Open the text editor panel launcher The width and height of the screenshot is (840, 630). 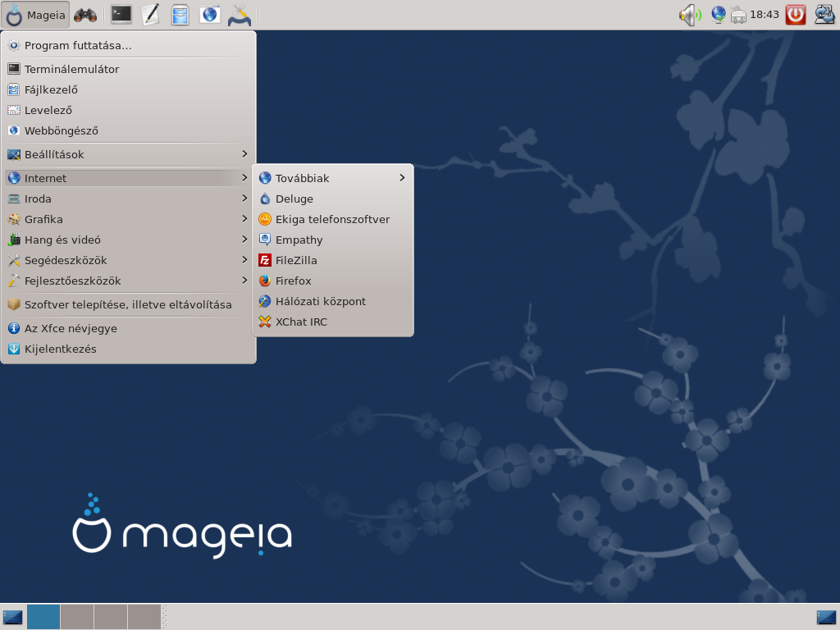[x=151, y=15]
